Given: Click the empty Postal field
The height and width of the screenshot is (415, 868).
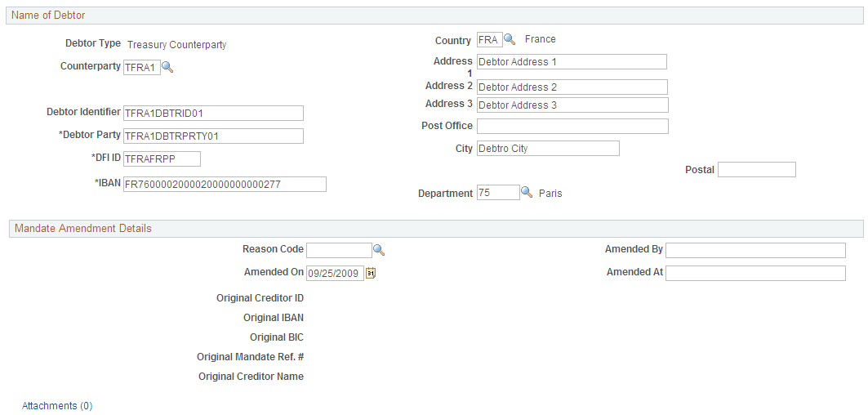Looking at the screenshot, I should 757,170.
